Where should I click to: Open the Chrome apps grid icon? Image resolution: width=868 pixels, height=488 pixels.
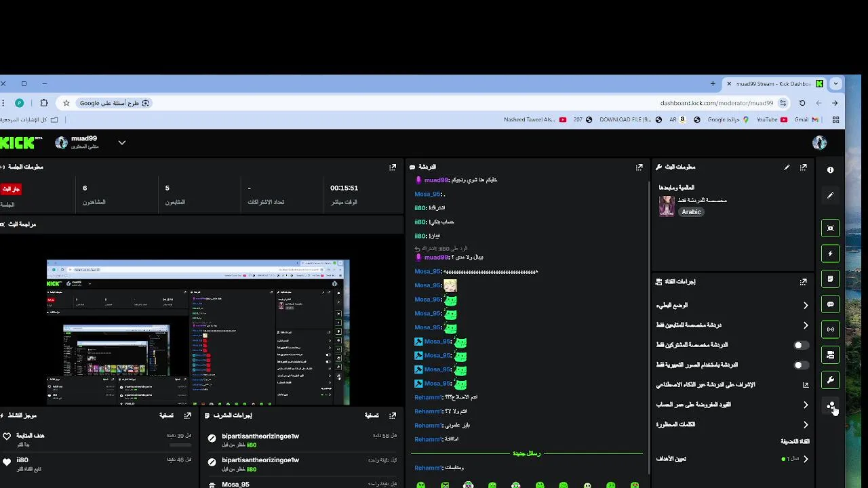836,119
